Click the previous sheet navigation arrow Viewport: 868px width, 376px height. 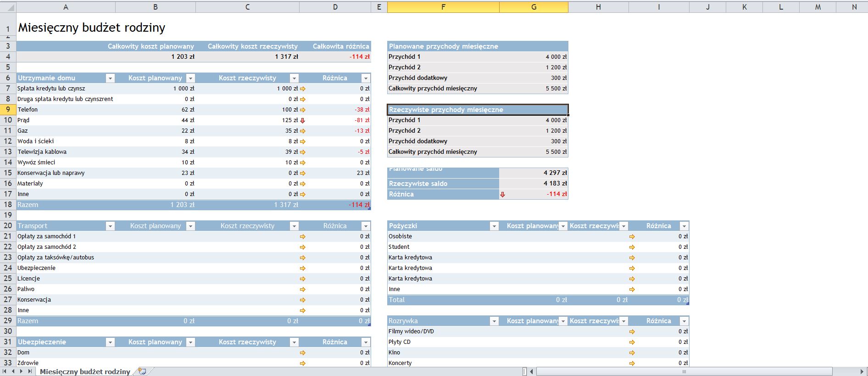[13, 371]
